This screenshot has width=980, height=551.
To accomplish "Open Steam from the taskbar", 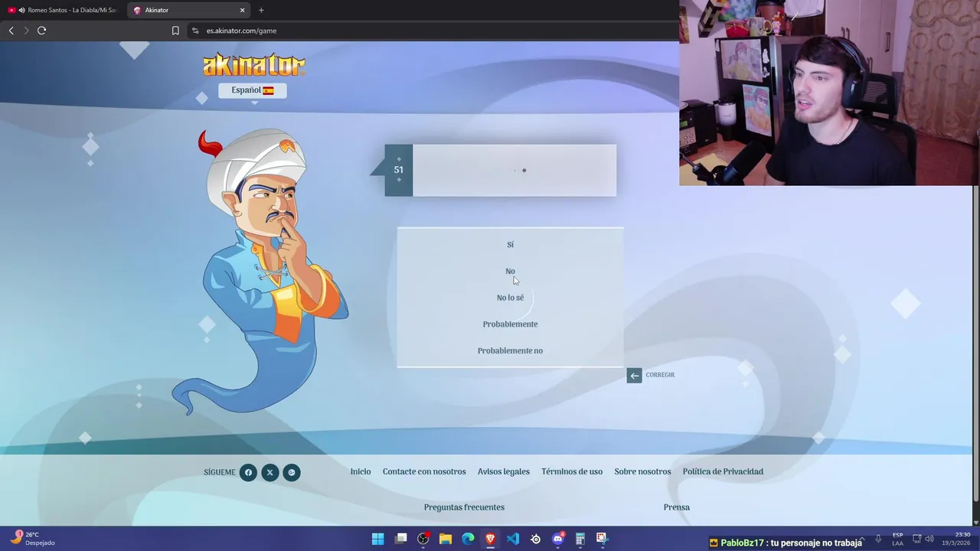I will point(535,539).
